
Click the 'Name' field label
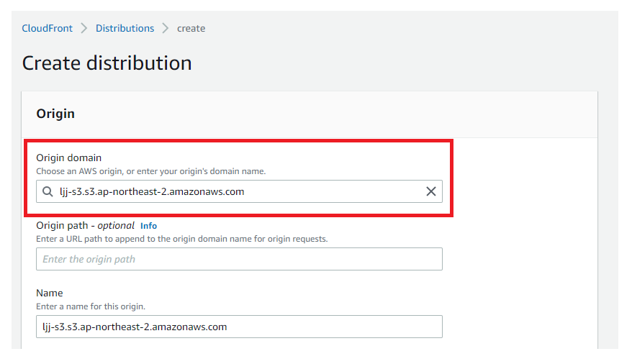click(x=50, y=293)
